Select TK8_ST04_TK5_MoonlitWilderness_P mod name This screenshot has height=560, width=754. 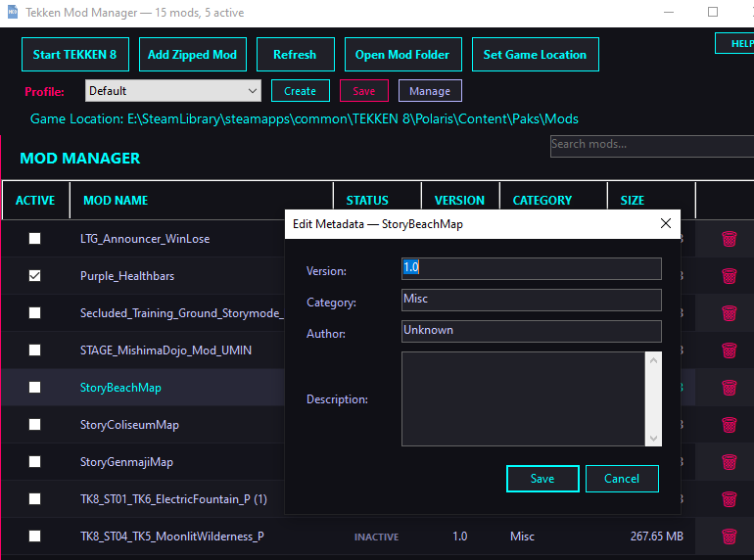[x=172, y=537]
